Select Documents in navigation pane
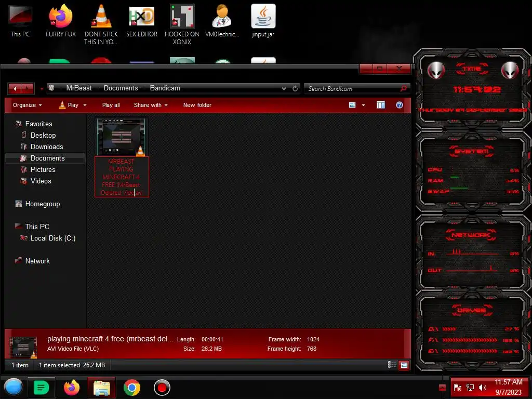Screen dimensions: 532x399 tap(45, 158)
